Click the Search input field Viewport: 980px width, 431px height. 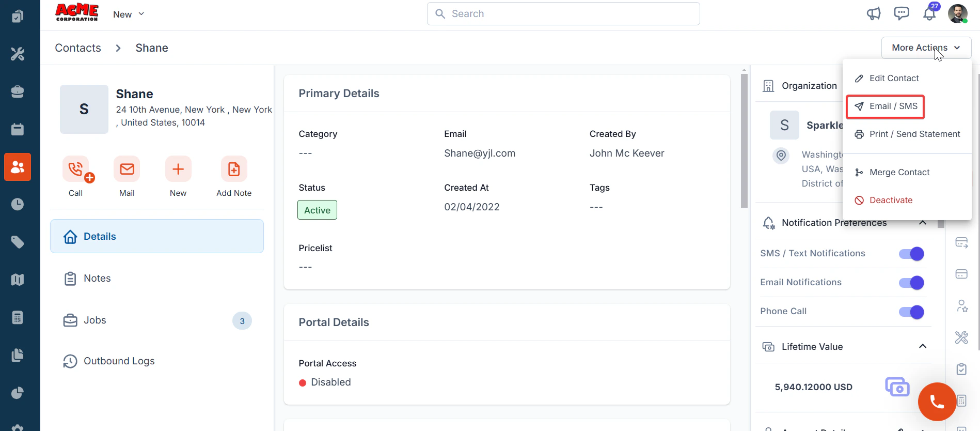point(563,14)
